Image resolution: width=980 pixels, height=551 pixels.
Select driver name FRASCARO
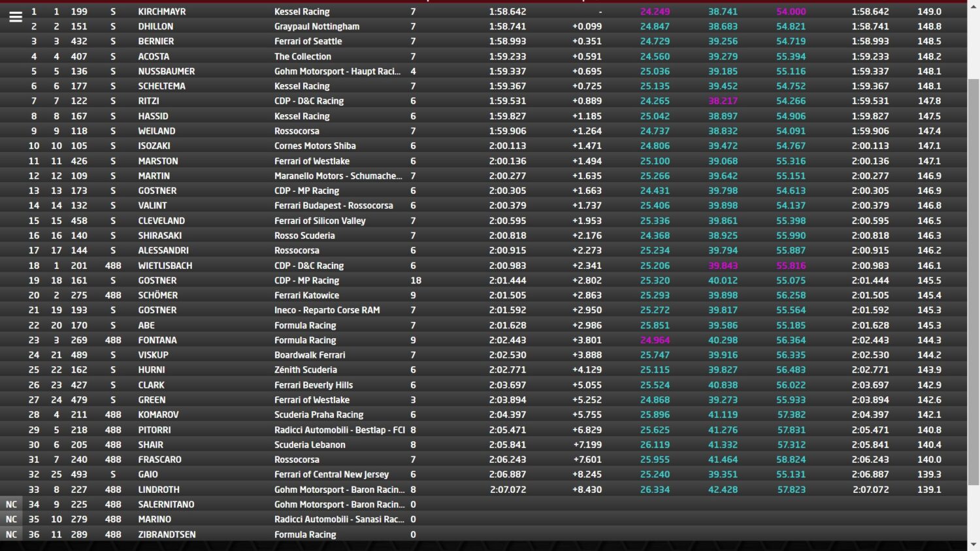click(159, 460)
